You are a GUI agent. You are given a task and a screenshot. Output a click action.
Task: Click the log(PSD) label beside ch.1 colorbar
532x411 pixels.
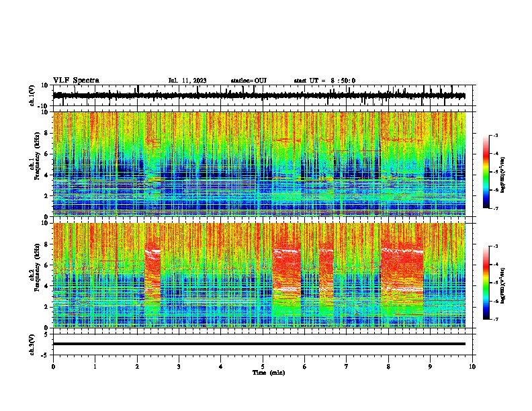(x=502, y=175)
